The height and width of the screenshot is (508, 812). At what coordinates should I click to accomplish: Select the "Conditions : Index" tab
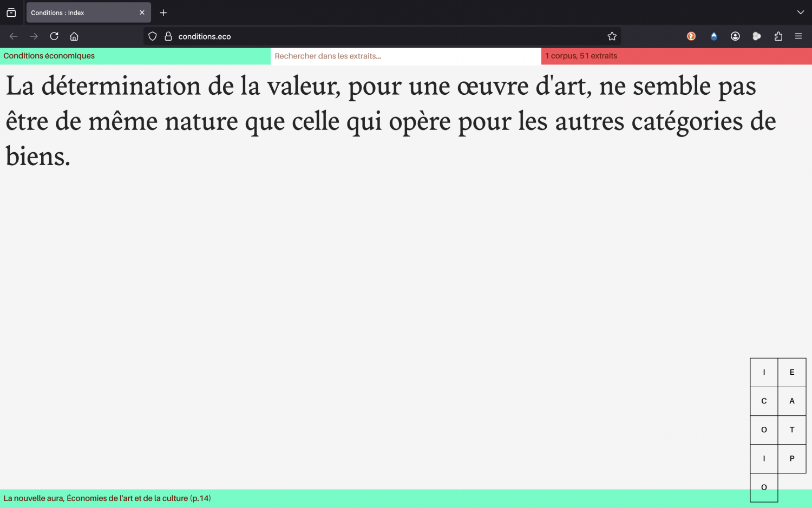(81, 12)
